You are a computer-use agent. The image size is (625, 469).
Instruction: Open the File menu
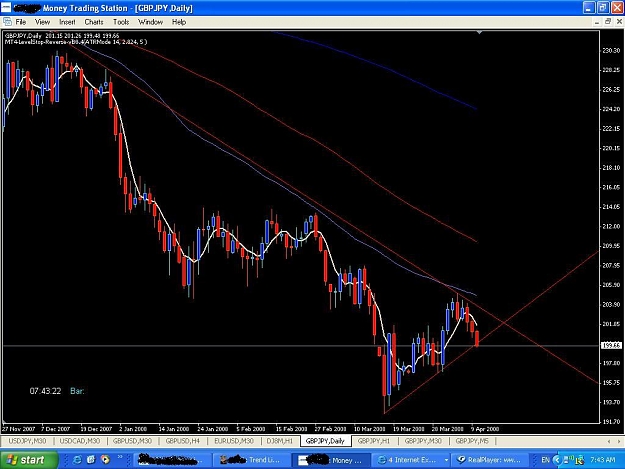[x=21, y=22]
